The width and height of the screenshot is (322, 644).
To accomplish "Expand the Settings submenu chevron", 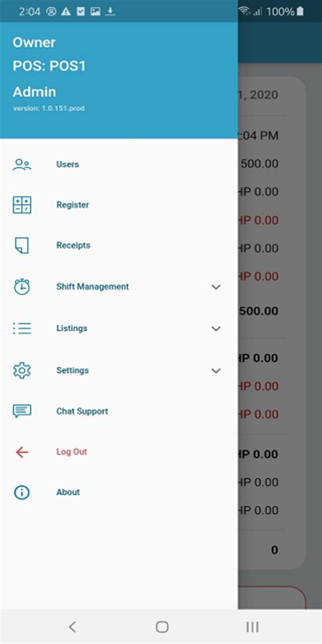I will (x=216, y=371).
